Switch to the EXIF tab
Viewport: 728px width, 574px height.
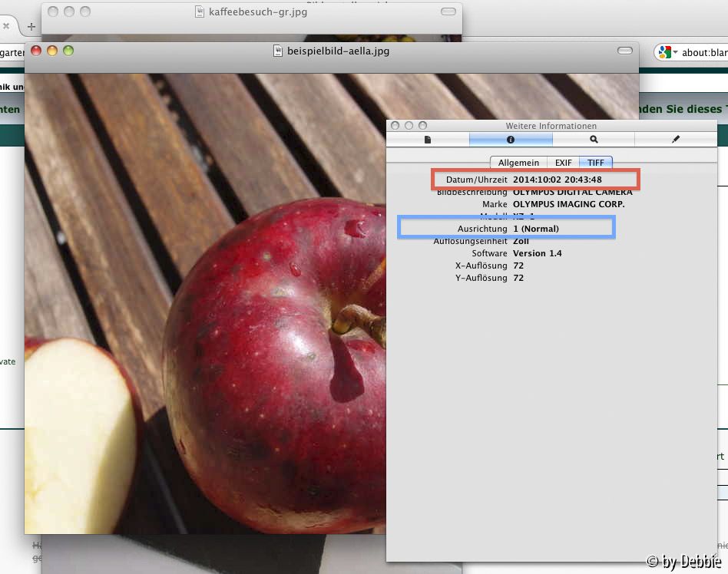coord(564,163)
